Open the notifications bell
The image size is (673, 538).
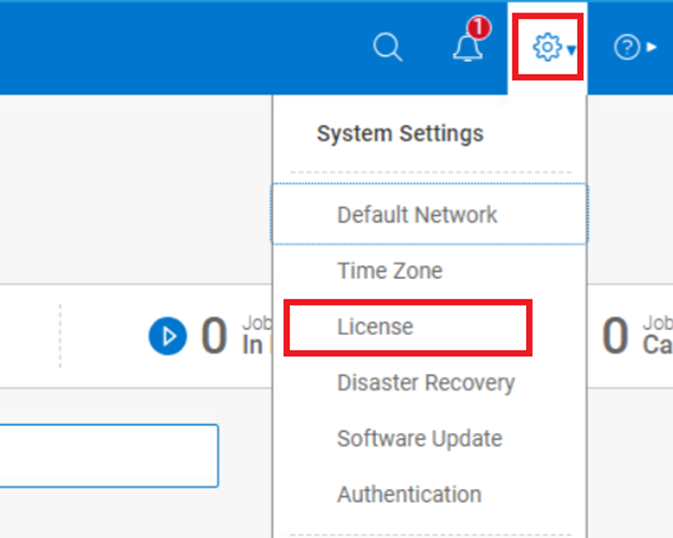467,47
